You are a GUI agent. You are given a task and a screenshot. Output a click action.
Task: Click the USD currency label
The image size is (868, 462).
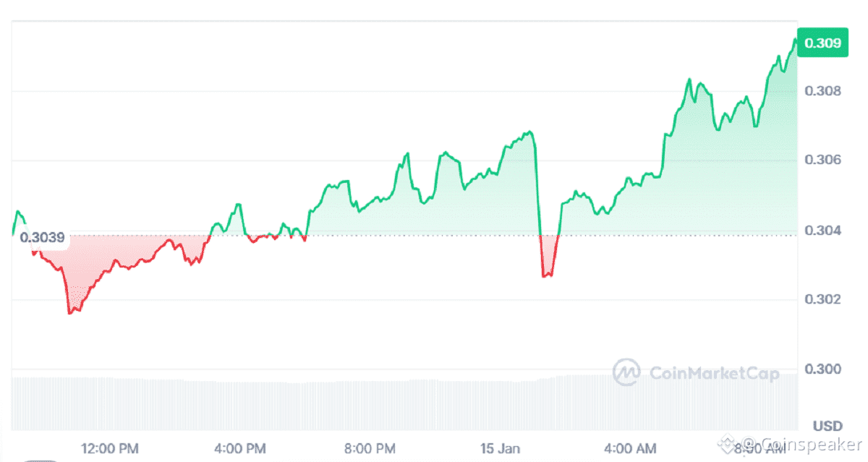pyautogui.click(x=827, y=424)
